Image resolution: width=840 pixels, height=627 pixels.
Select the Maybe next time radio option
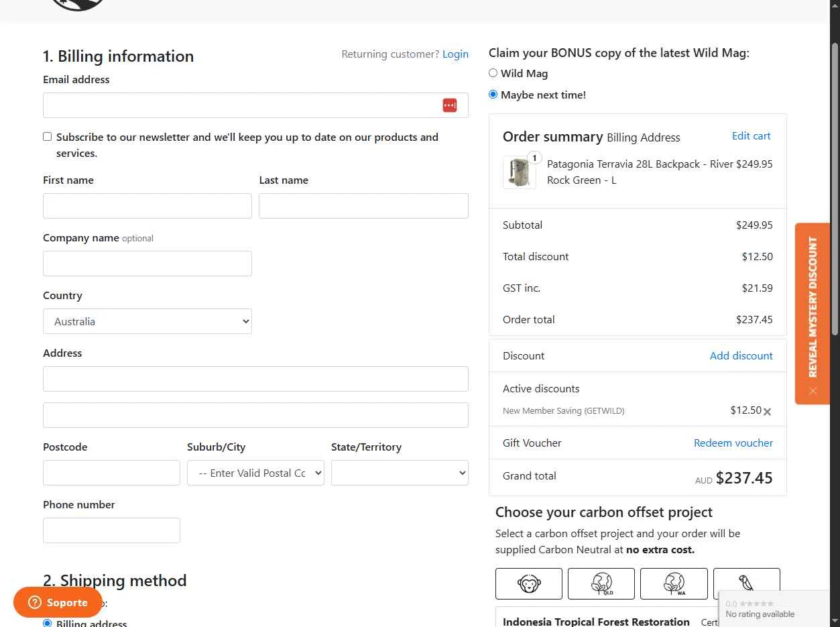coord(493,95)
